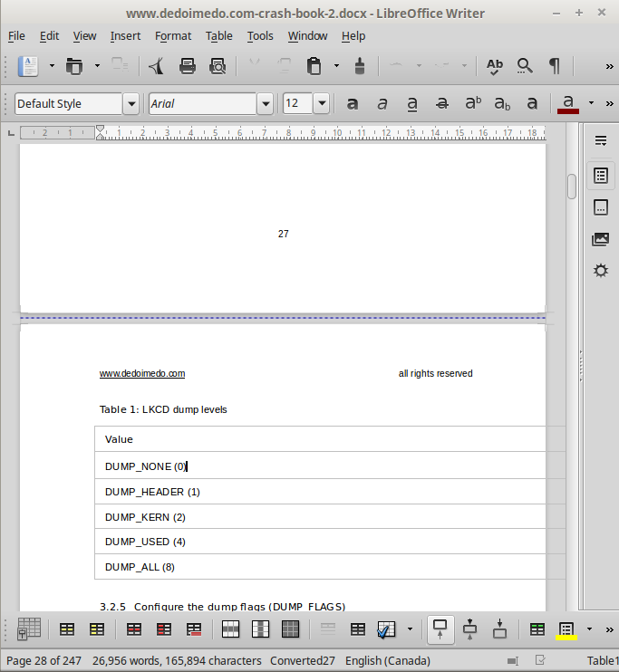Open the sidebar Styles and Formatting deck

(x=601, y=207)
